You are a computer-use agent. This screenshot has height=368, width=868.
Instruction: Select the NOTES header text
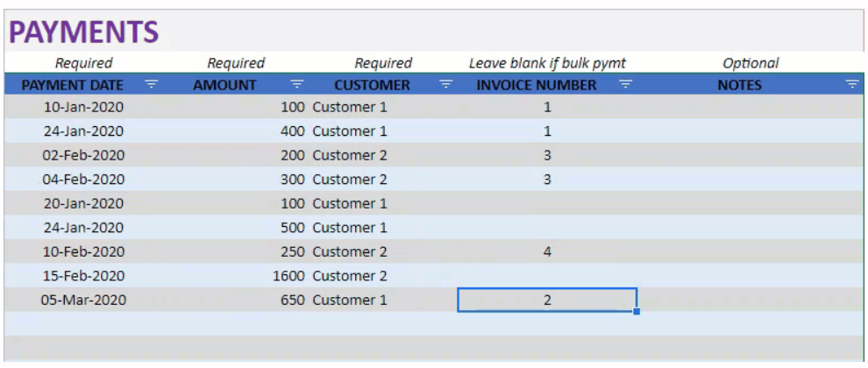(x=740, y=85)
